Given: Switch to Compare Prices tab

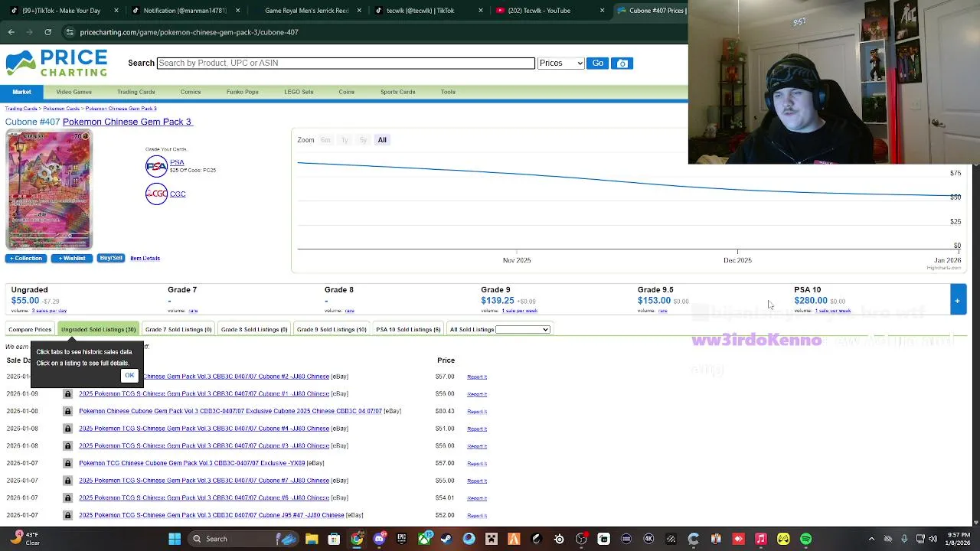Looking at the screenshot, I should coord(30,330).
